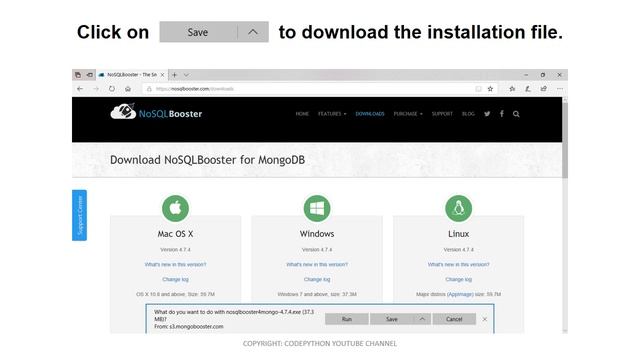Screen dimensions: 640x360
Task: Click the AppImage link under Linux
Action: (460, 294)
